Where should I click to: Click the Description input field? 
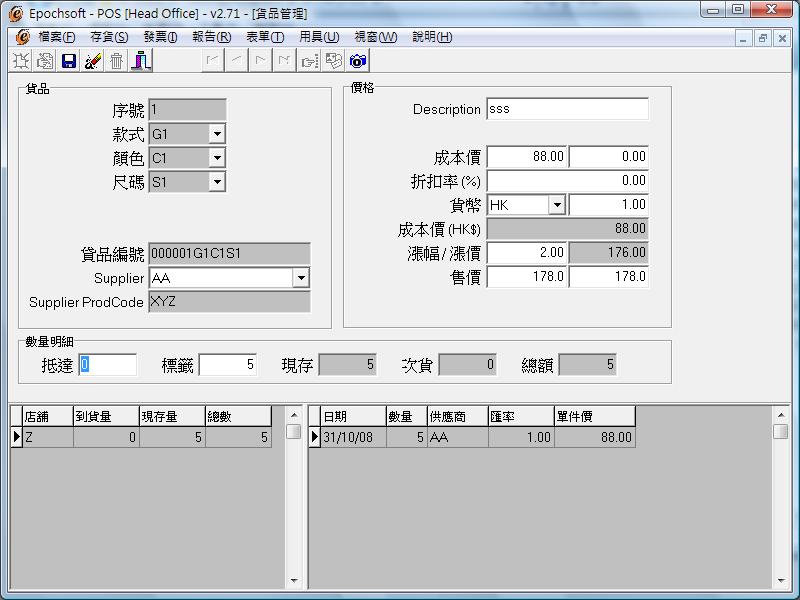[x=567, y=109]
